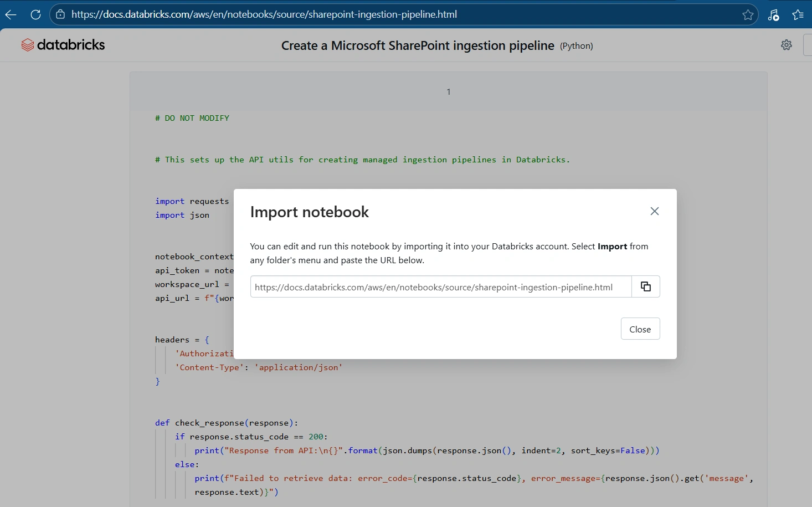812x507 pixels.
Task: Click the '# DO NOT MODIFY' comment
Action: click(x=192, y=118)
